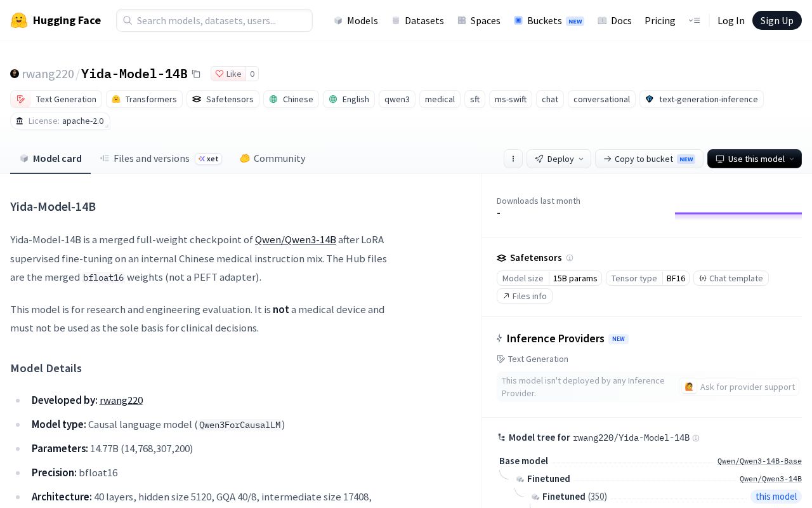Focus the search models input field
The height and width of the screenshot is (508, 812).
click(x=214, y=20)
